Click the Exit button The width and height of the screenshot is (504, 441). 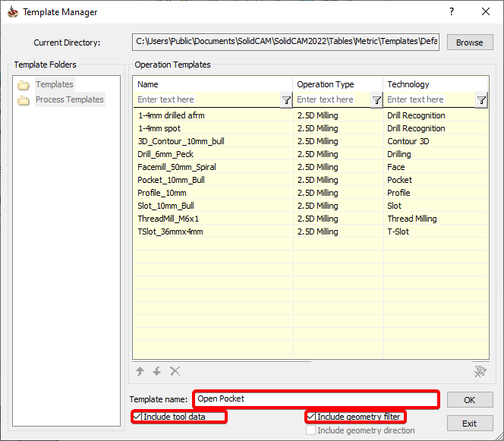click(469, 424)
